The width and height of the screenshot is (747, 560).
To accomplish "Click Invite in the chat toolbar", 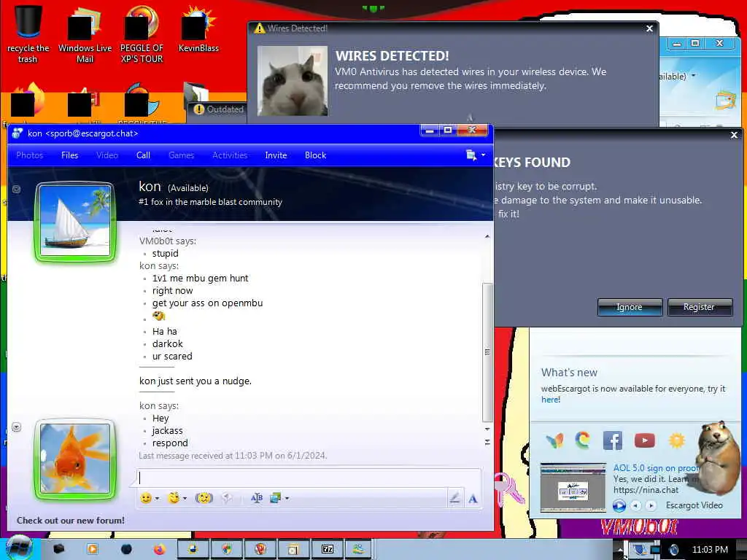I will click(276, 155).
